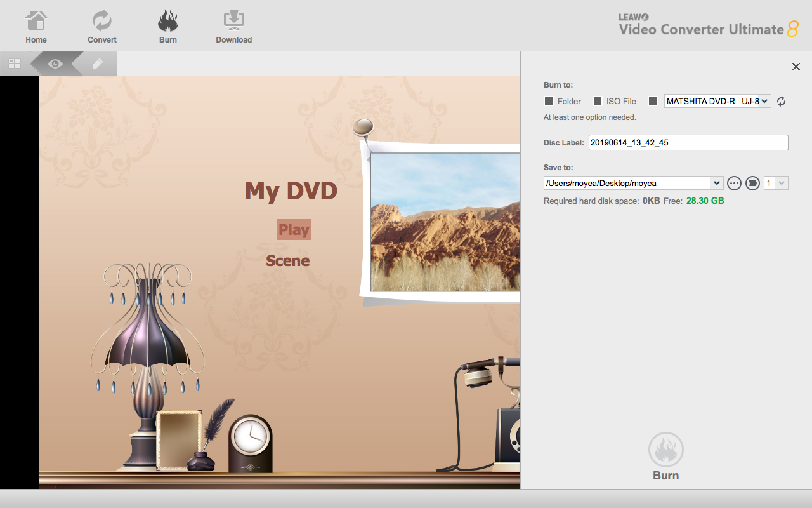This screenshot has width=812, height=508.
Task: Switch to menu template grid view
Action: (15, 63)
